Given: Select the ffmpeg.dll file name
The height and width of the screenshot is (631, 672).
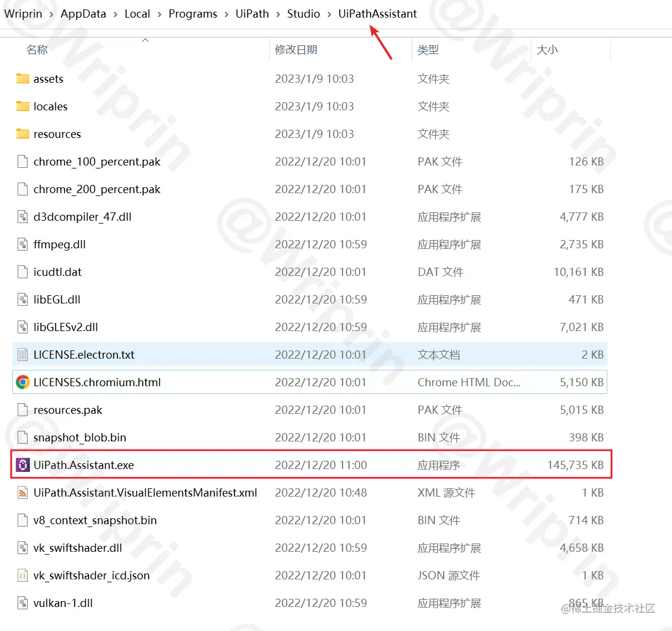Looking at the screenshot, I should pos(59,244).
